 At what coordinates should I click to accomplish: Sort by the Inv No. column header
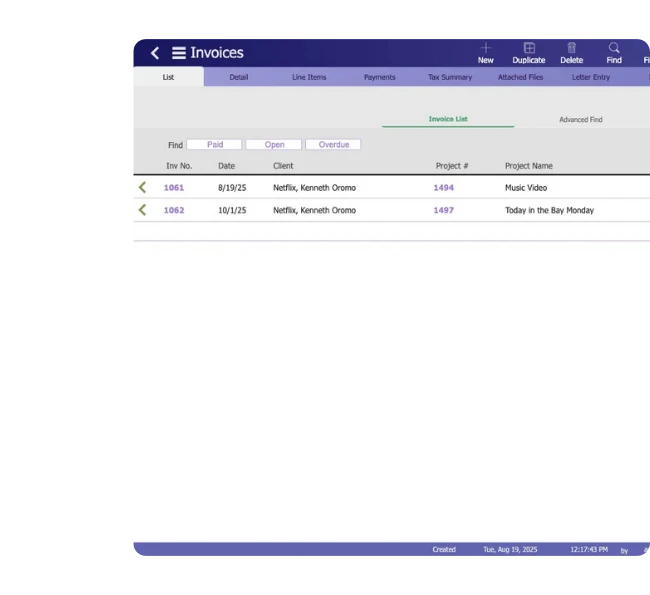coord(179,166)
